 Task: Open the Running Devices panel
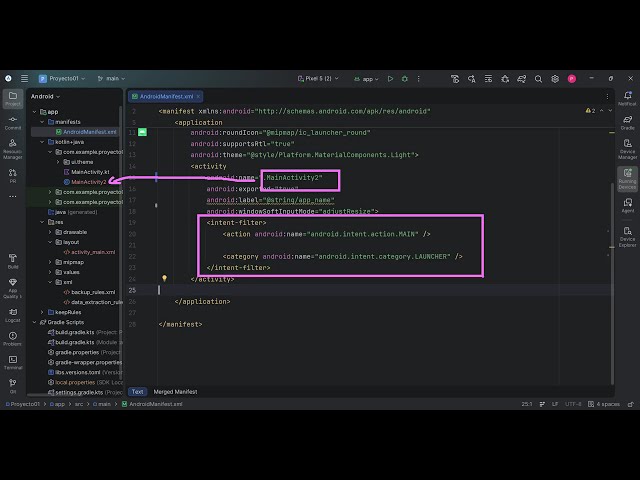click(627, 179)
